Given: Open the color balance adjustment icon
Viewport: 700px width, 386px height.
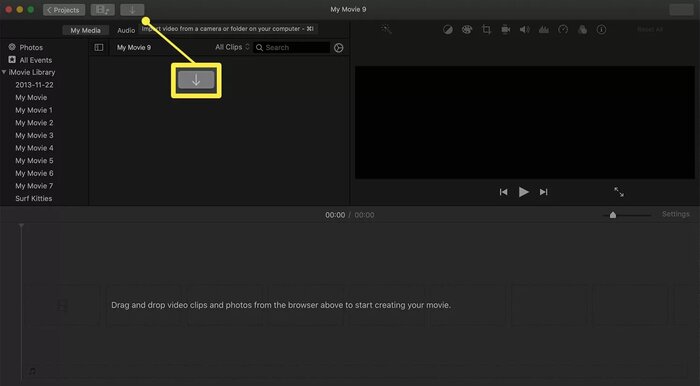Looking at the screenshot, I should pos(448,30).
